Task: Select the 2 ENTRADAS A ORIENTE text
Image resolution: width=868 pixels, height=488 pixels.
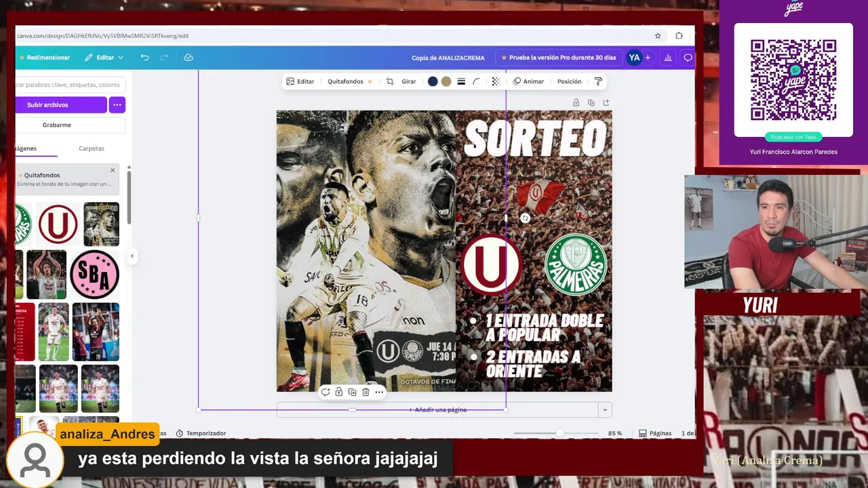Action: (x=534, y=364)
